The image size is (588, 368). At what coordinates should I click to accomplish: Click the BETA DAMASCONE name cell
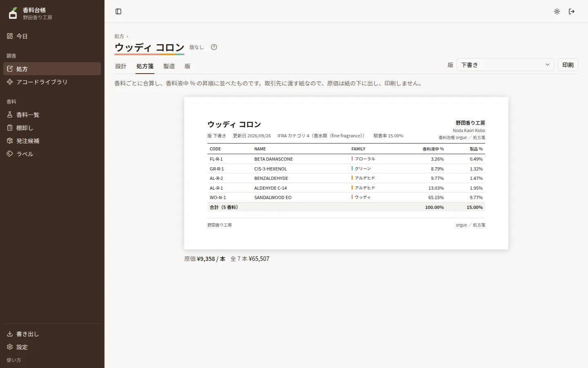coord(274,159)
